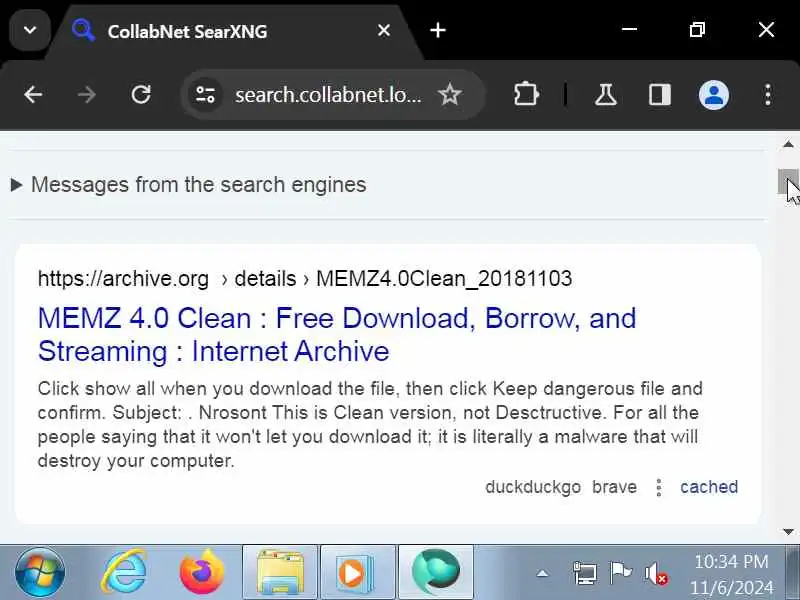Minimize the browser window
The width and height of the screenshot is (800, 600).
[629, 30]
